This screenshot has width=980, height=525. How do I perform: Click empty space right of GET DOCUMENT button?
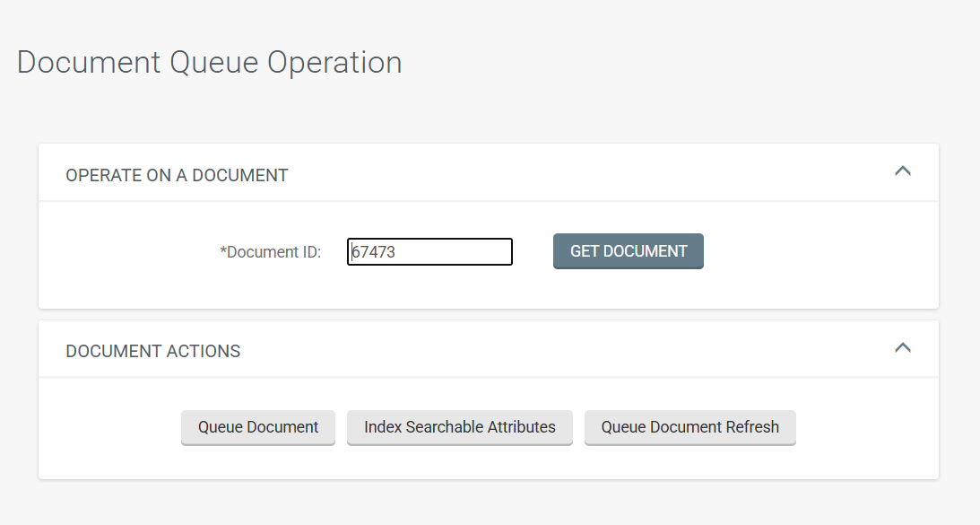tap(807, 252)
